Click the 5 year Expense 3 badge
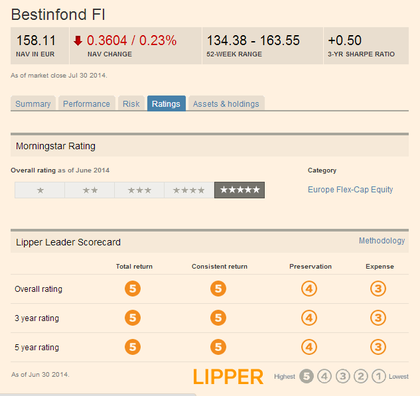 (x=378, y=347)
